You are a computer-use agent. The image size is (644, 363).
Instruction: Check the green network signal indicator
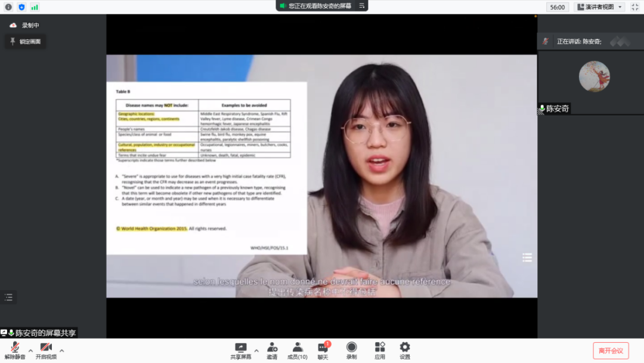35,7
